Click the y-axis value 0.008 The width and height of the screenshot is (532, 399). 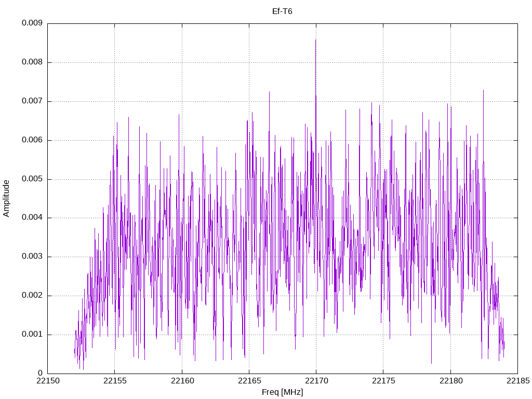(32, 62)
